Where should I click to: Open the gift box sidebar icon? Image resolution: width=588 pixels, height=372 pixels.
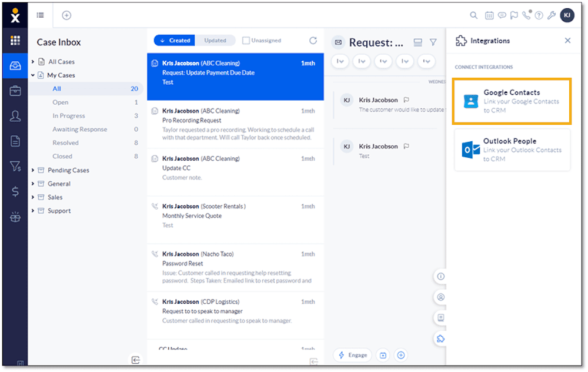coord(15,217)
